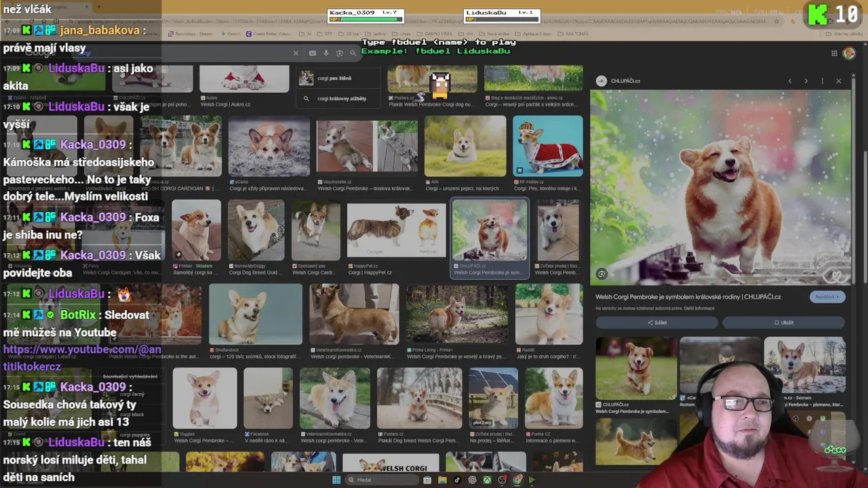Open the two corgis WELSH CORGI CARDIGAN thumbnail
The height and width of the screenshot is (488, 868).
click(180, 146)
